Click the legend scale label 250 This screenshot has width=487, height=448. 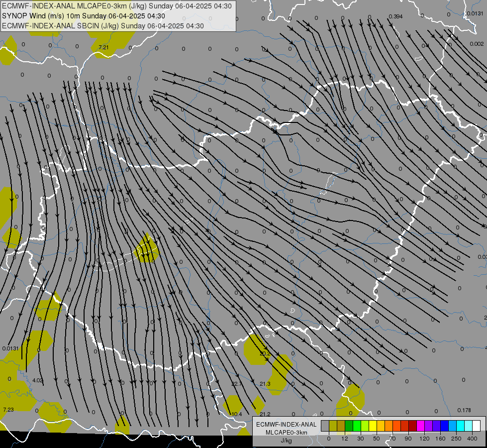(x=456, y=439)
